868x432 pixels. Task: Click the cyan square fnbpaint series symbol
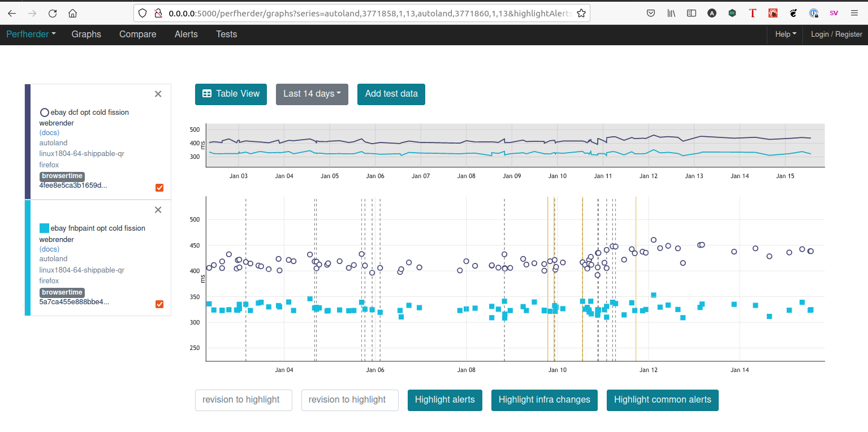tap(44, 228)
